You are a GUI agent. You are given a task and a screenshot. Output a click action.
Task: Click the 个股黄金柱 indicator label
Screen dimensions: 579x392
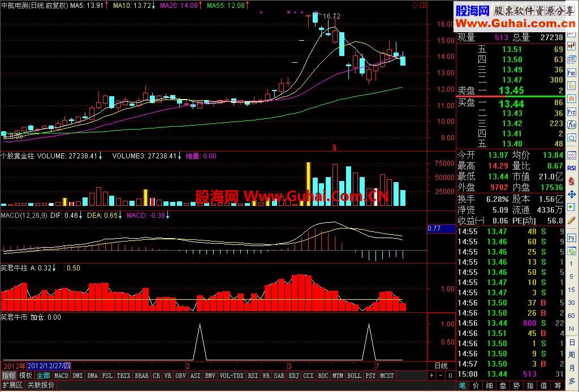(18, 156)
